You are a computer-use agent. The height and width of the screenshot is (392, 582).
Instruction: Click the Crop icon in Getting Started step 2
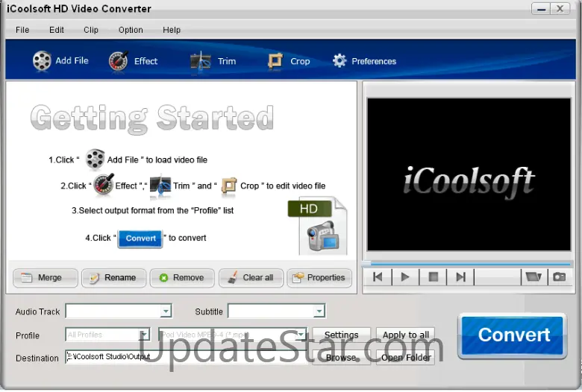tap(228, 186)
